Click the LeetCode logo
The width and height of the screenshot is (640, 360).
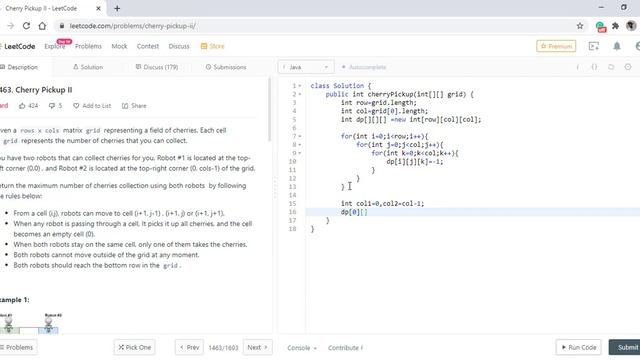18,46
